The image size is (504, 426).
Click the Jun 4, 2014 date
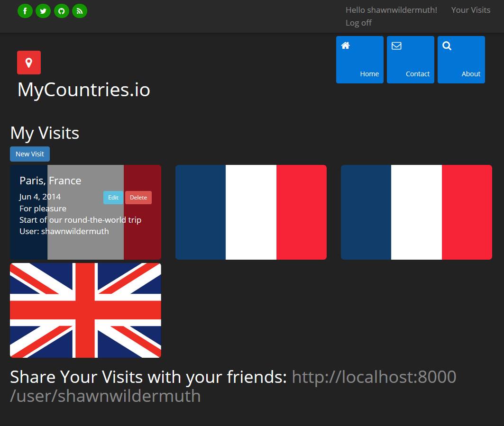click(40, 197)
